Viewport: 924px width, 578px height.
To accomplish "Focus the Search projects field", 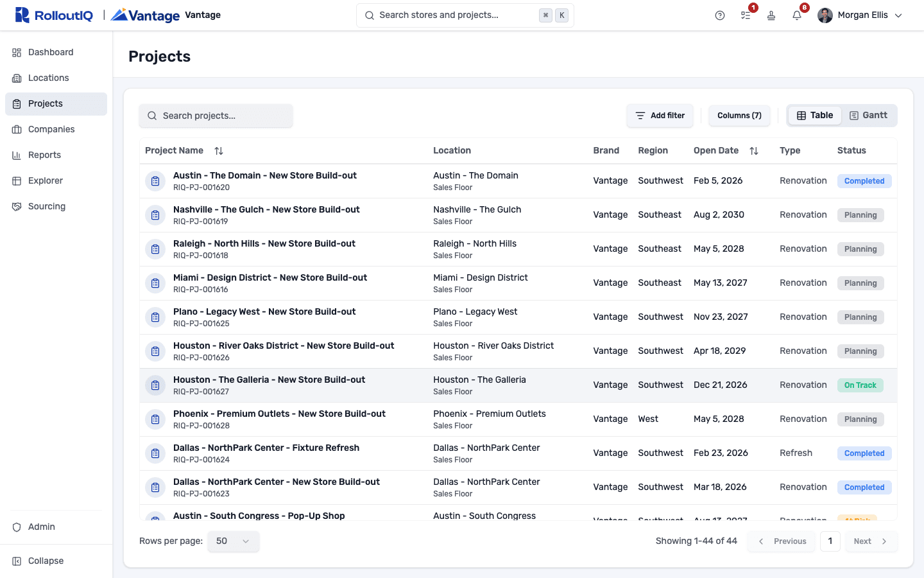I will tap(216, 116).
